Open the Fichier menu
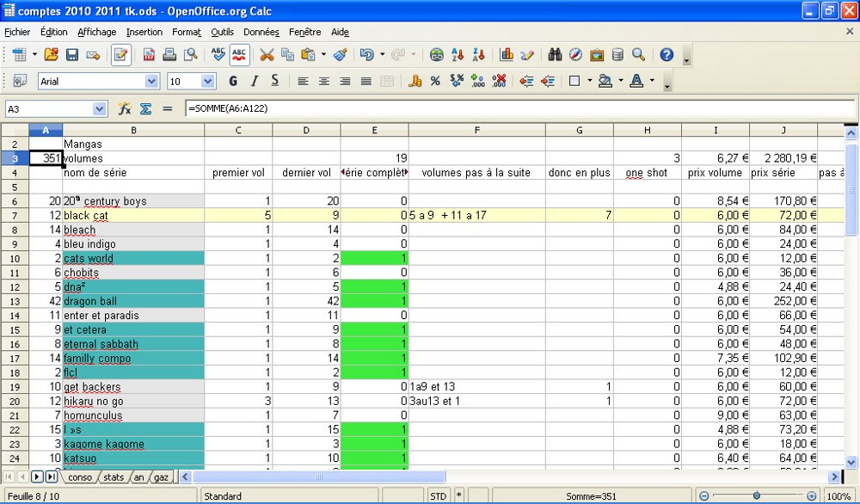860x504 pixels. click(17, 33)
